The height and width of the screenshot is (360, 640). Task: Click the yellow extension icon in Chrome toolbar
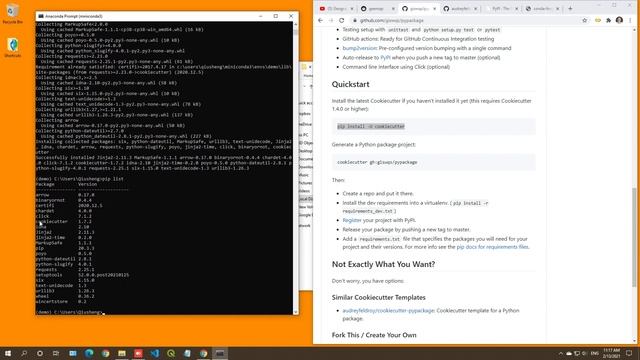click(598, 20)
